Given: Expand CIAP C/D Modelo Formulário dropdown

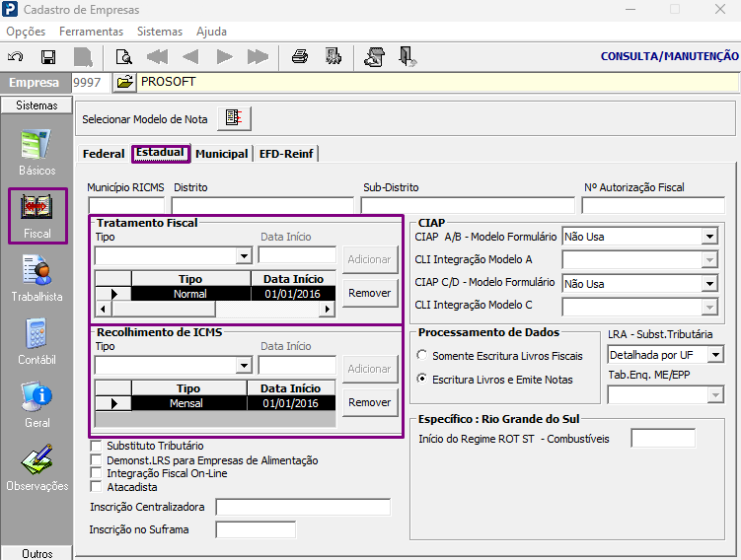Looking at the screenshot, I should tap(709, 283).
